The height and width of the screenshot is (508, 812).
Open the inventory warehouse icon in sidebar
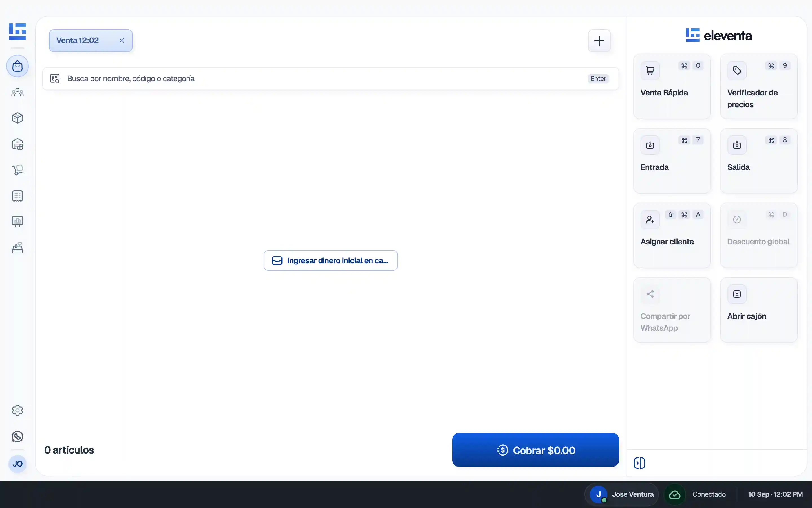(17, 144)
